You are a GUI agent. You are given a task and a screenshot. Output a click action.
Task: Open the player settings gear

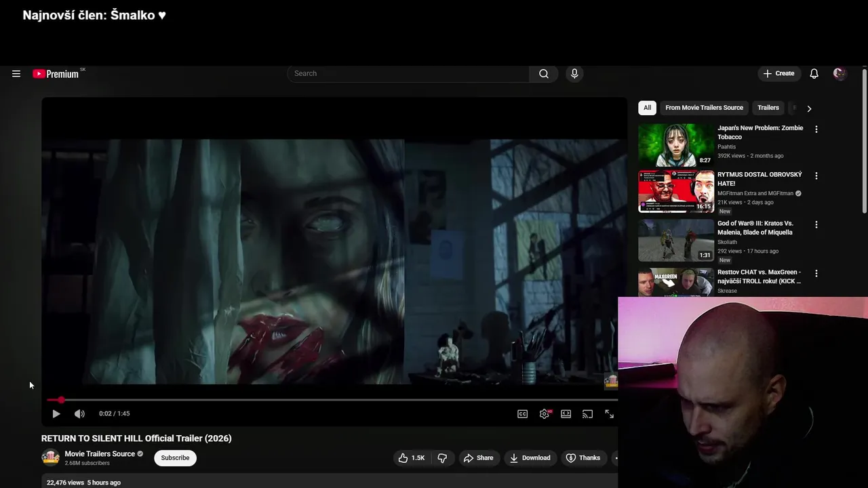coord(545,414)
